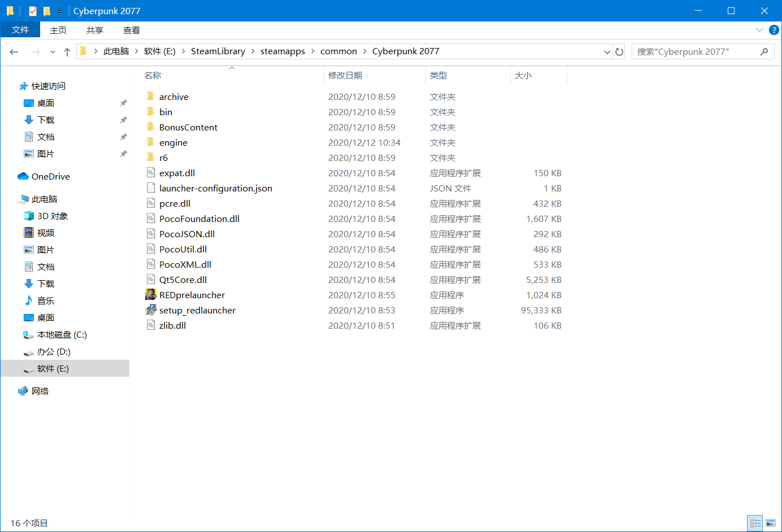Click the new folder quick access icon in title bar
Viewport: 782px width, 532px height.
(46, 11)
